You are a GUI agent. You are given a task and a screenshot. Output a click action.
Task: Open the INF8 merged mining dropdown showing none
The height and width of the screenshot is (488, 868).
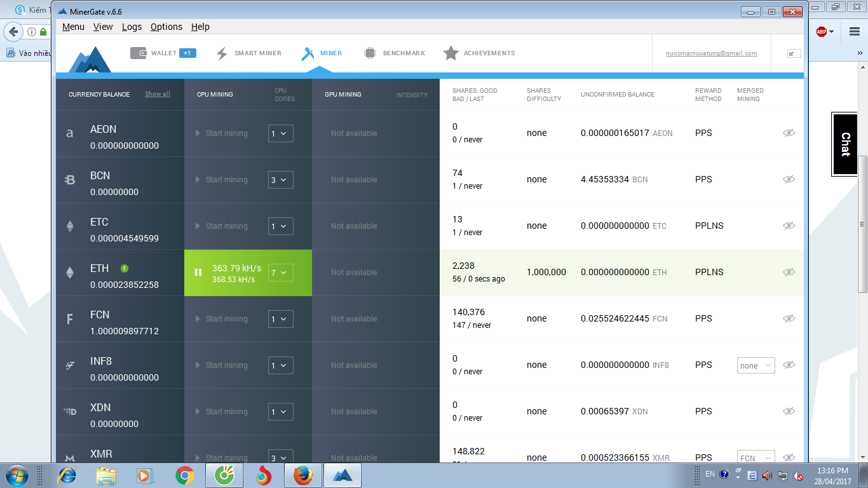(756, 365)
